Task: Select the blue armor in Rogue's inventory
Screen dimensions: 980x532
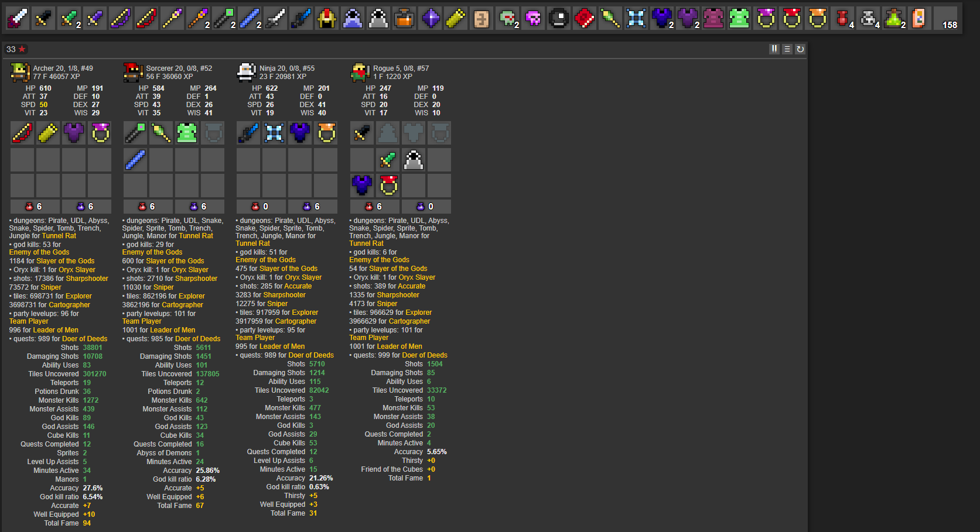Action: pyautogui.click(x=362, y=186)
